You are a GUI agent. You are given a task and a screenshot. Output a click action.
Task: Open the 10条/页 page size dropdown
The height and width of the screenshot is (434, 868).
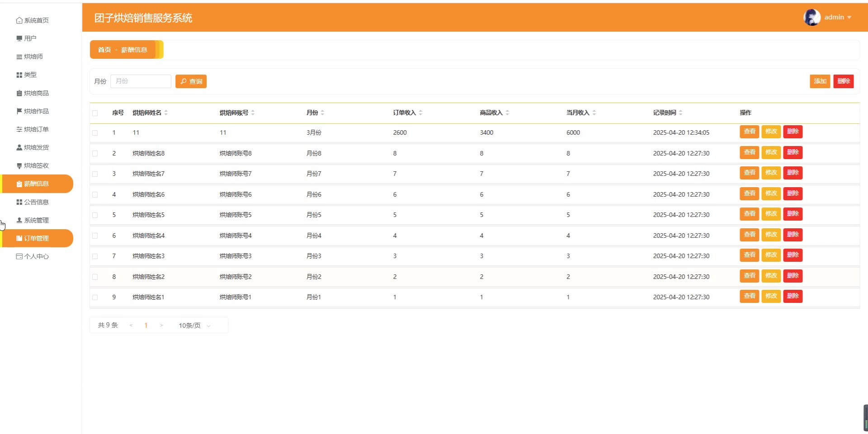pos(195,325)
